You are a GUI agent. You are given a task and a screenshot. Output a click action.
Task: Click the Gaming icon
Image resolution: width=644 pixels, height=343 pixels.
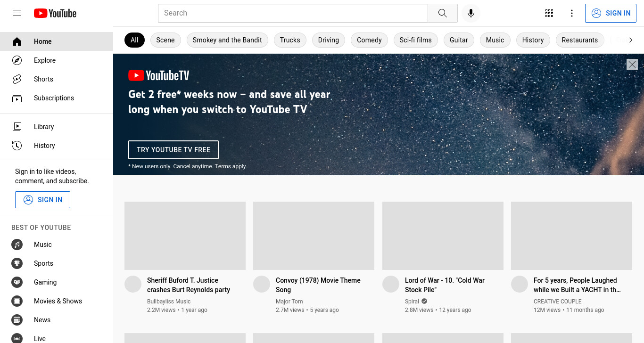click(17, 282)
